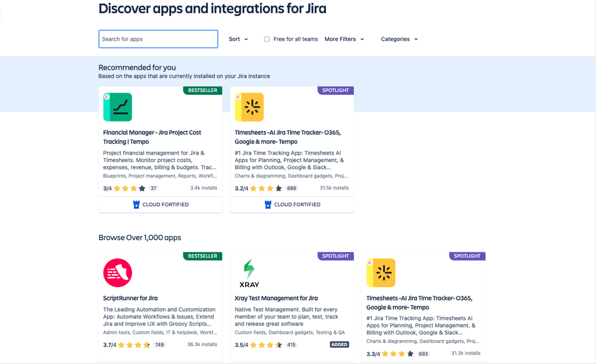The image size is (596, 364).
Task: Open Xray Test Management for Jira title
Action: [276, 298]
